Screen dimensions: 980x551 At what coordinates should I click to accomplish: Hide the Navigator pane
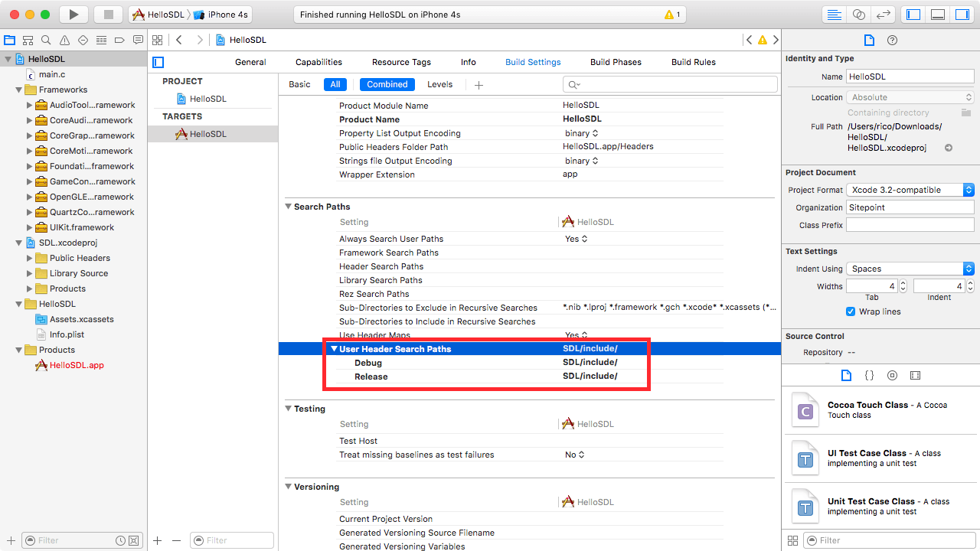[x=913, y=15]
